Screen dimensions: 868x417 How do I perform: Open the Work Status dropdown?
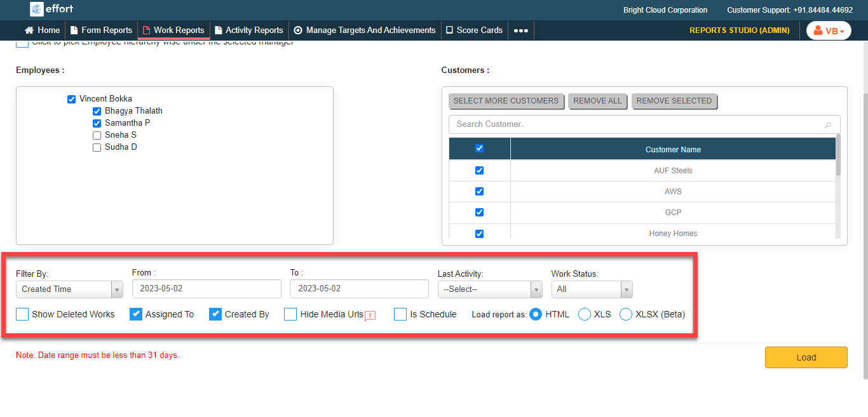pos(592,289)
